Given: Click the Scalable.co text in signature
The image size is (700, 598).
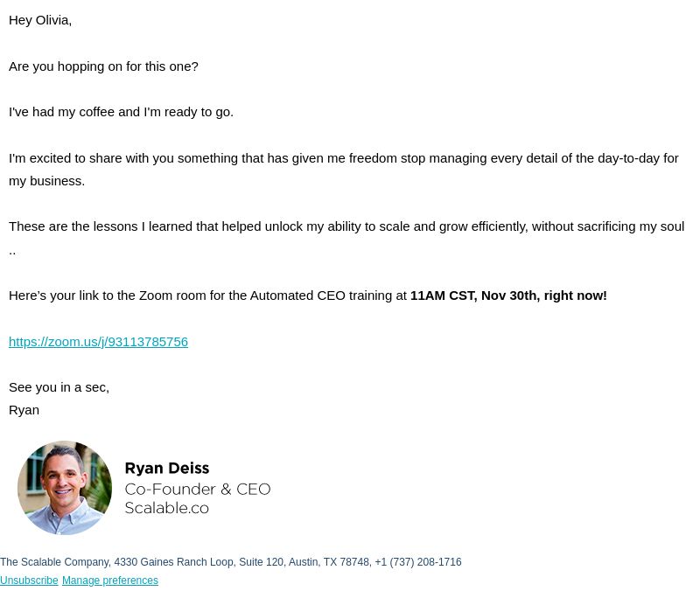Looking at the screenshot, I should (166, 508).
